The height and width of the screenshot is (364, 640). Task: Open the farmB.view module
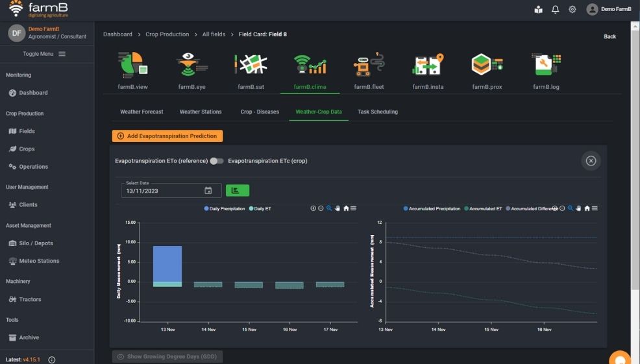click(132, 70)
